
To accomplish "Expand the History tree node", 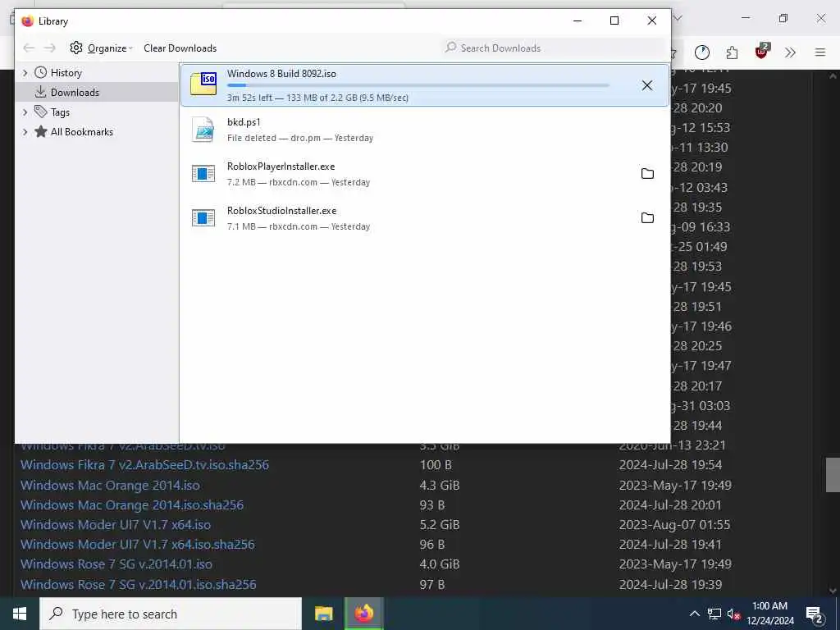I will [x=25, y=73].
